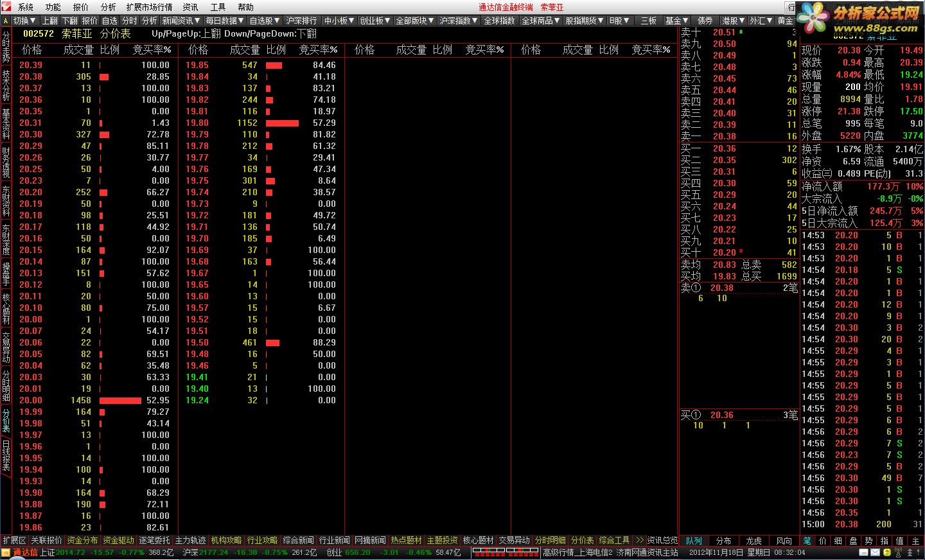Open the 日线报表 left sidebar tab

[x=6, y=456]
